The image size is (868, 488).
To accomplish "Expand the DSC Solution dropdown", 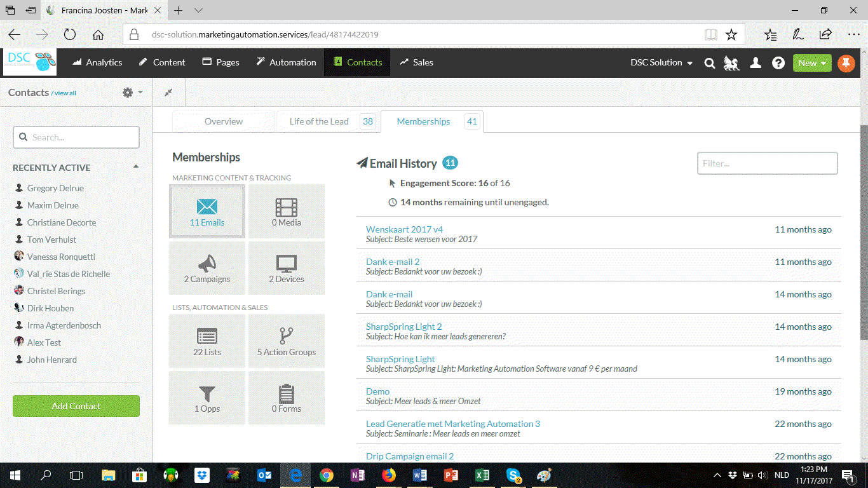I will coord(661,63).
